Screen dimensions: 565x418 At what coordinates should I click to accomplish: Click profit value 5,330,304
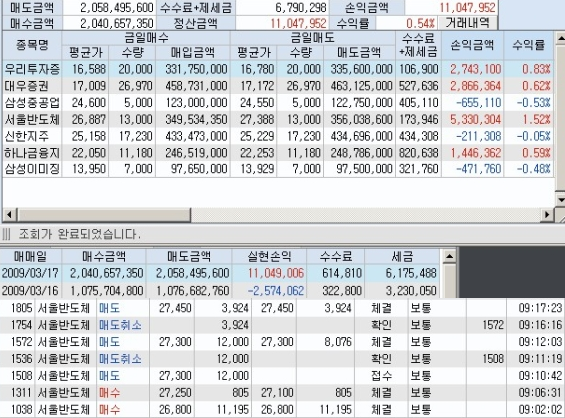tap(475, 119)
